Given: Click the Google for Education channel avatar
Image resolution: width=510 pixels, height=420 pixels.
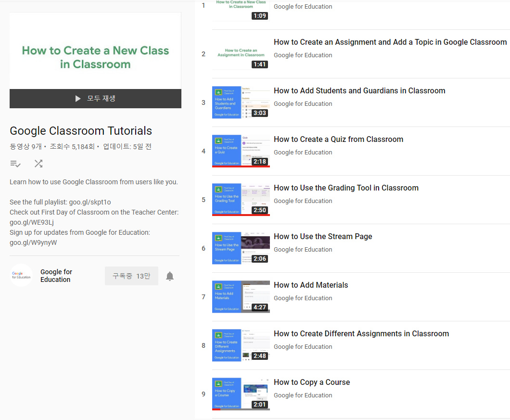Looking at the screenshot, I should coord(21,275).
